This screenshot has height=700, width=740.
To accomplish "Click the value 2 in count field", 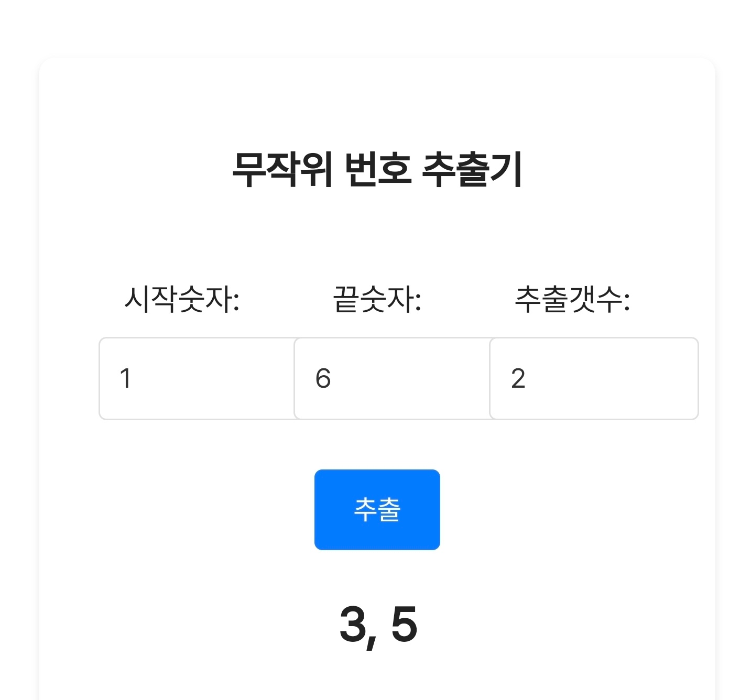I will pos(518,378).
